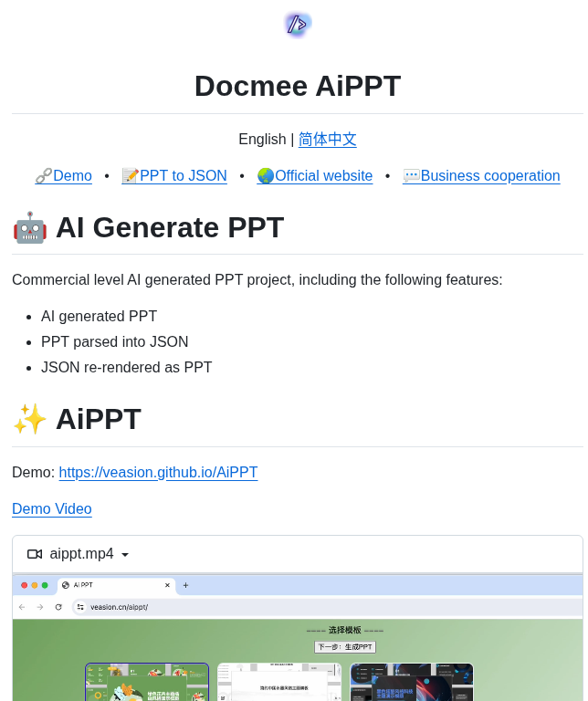
Task: Click the yellow window dot in video
Action: click(35, 585)
